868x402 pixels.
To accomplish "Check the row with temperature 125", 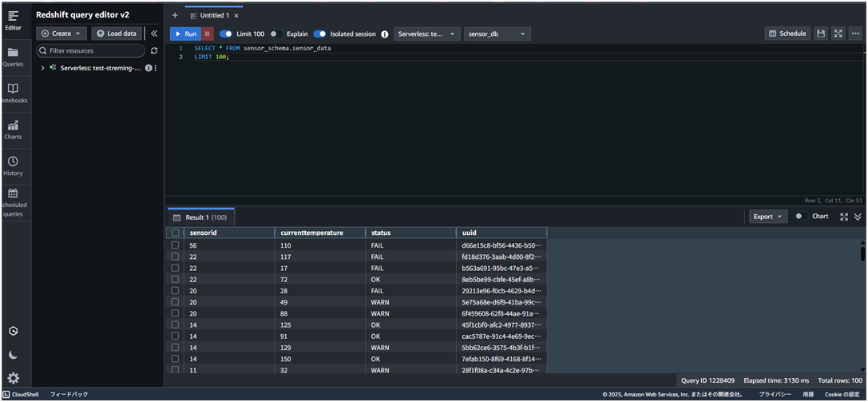I will pyautogui.click(x=175, y=324).
